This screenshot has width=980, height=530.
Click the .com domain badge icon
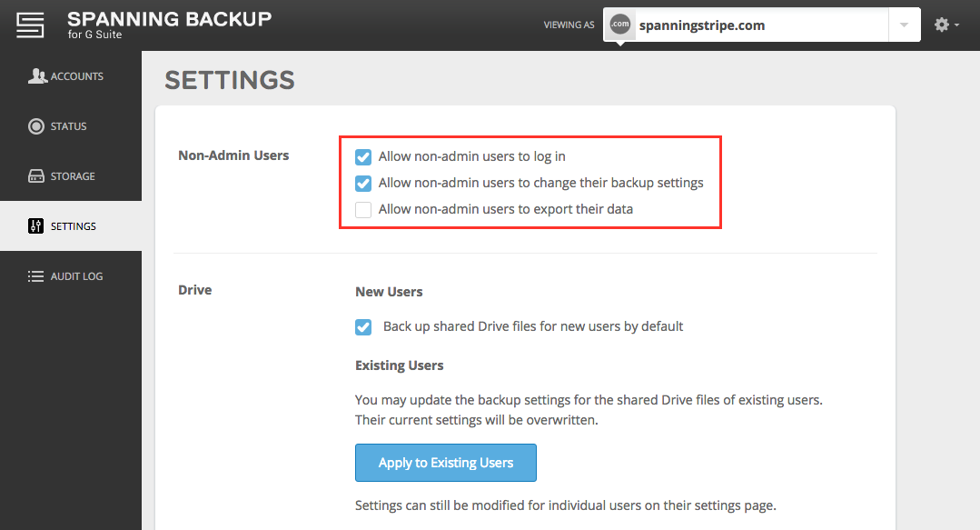(x=620, y=25)
